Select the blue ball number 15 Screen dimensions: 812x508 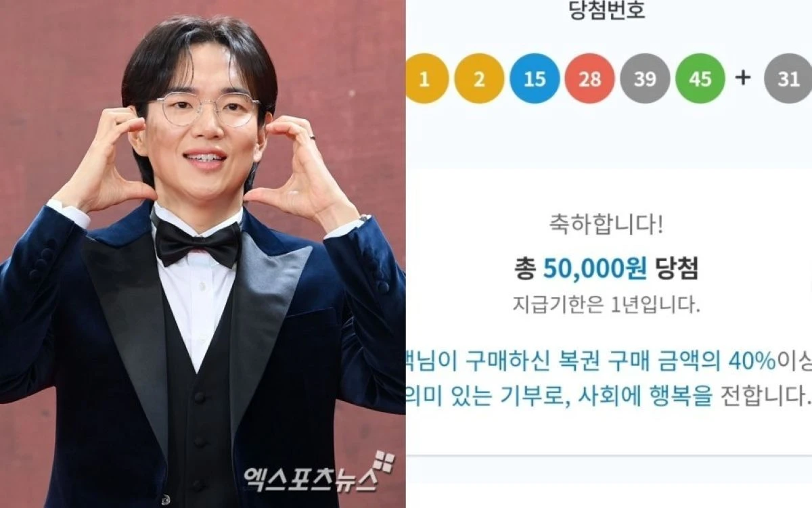pos(535,79)
